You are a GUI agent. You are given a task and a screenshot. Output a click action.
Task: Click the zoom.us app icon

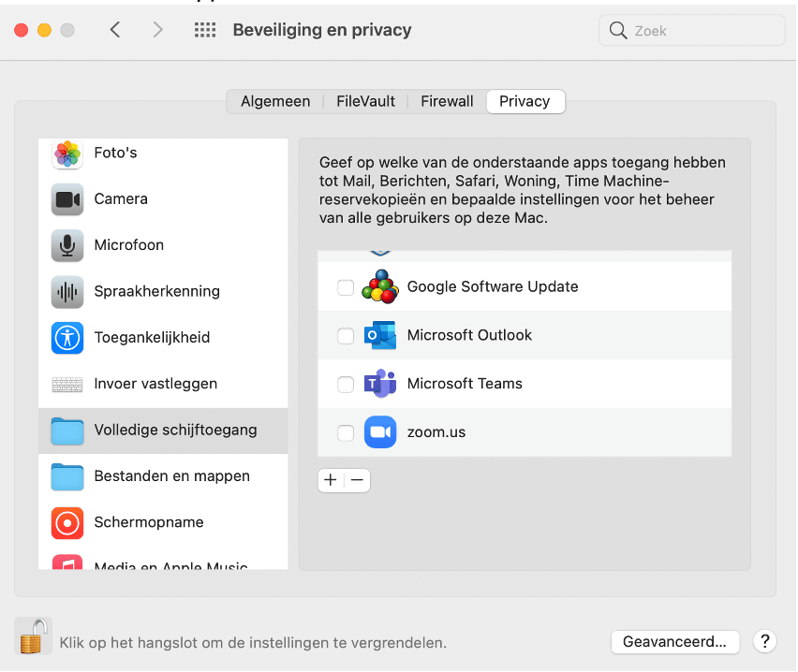pos(380,432)
